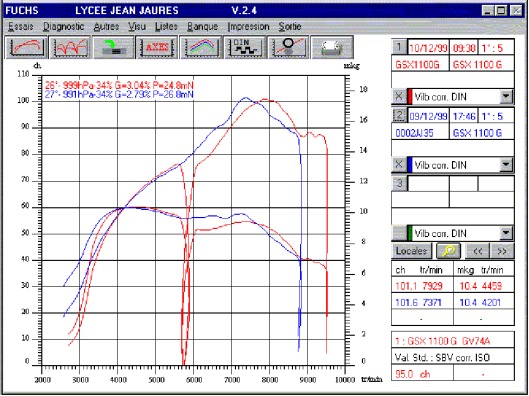Click the GSX1100G red reference cell
Screen dimensions: 529x396
coord(420,64)
